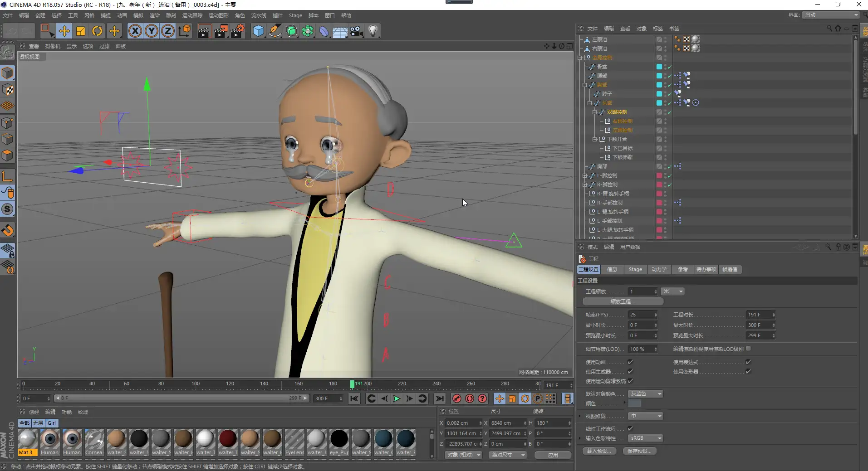Add a light object with bulb icon

pos(373,31)
